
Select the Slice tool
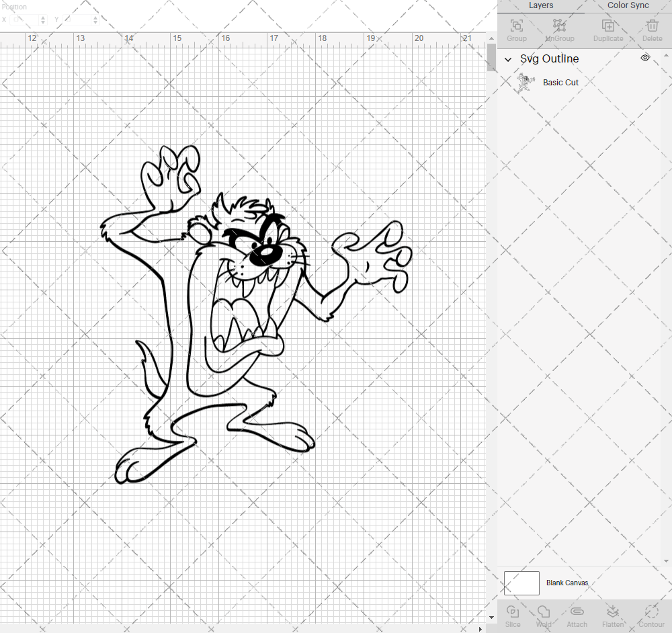pyautogui.click(x=513, y=615)
